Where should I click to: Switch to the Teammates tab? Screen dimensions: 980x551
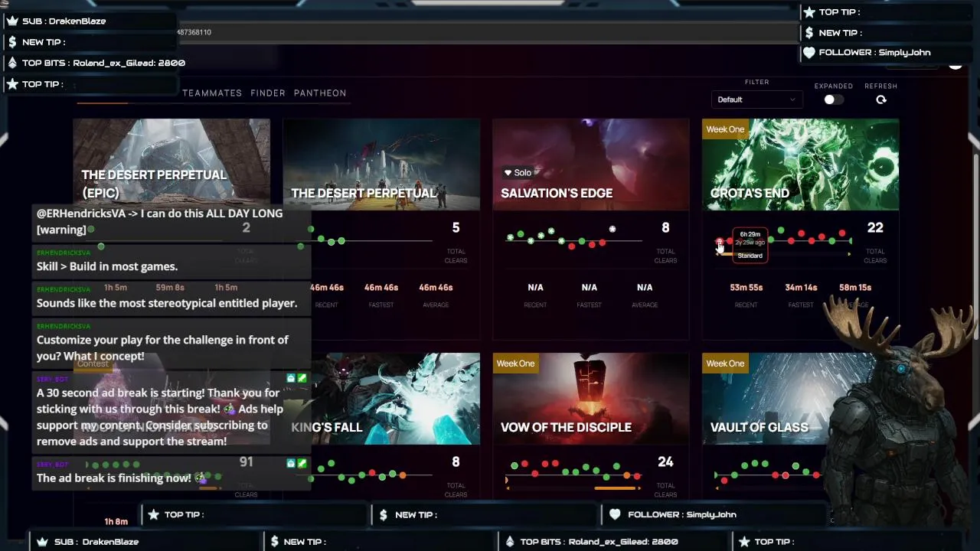click(212, 93)
